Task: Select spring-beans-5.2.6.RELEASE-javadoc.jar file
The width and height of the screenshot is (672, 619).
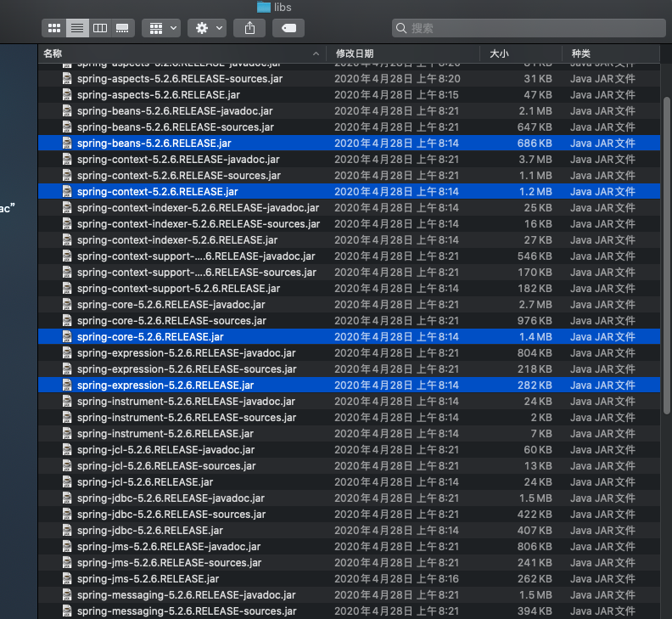Action: [x=350, y=110]
